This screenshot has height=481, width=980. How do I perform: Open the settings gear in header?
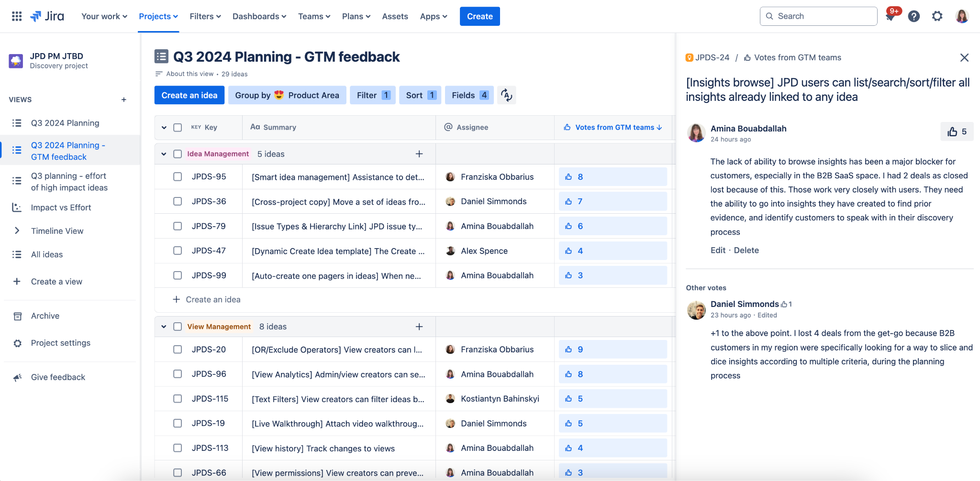pyautogui.click(x=937, y=16)
